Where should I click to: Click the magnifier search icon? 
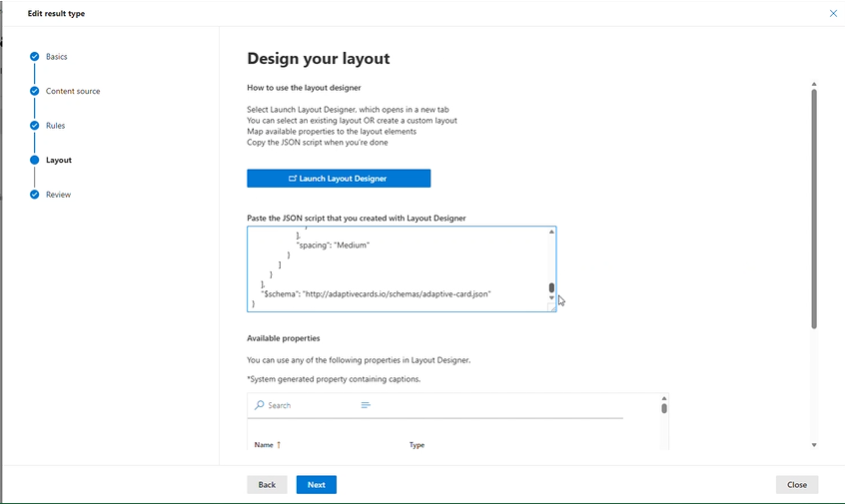(x=260, y=405)
